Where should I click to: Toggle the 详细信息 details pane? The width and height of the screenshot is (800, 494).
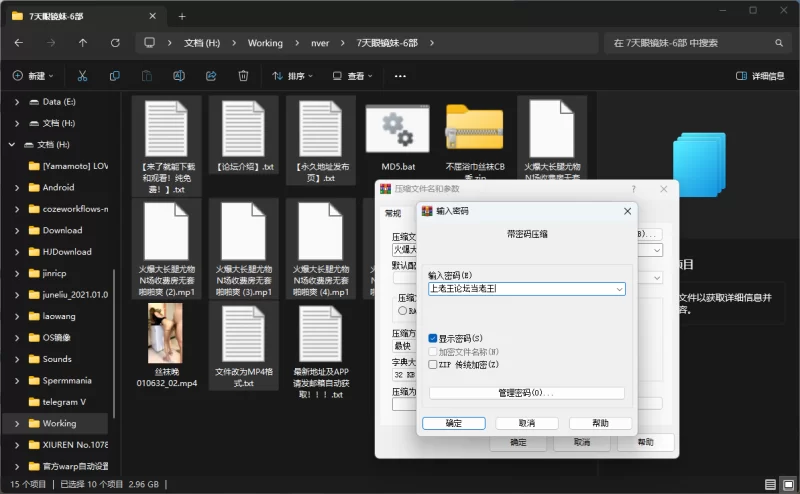click(x=760, y=76)
